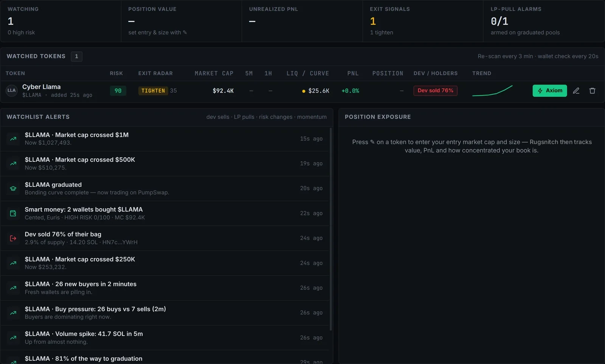Sort by the MARKET CAP column header
This screenshot has height=364, width=605.
tap(214, 73)
